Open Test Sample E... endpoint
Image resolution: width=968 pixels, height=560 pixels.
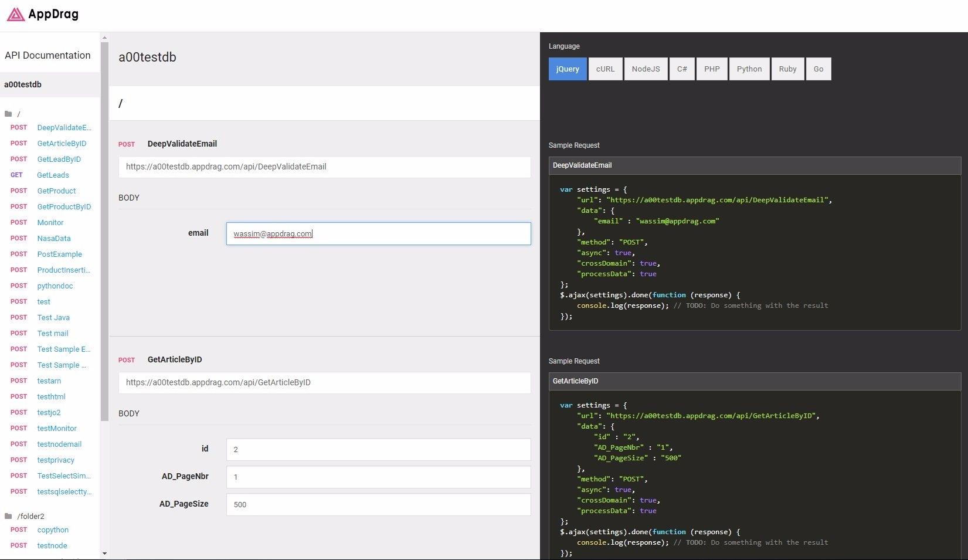[64, 349]
